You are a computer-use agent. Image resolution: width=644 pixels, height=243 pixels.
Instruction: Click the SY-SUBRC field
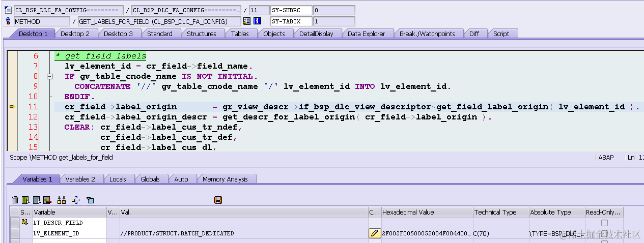291,10
